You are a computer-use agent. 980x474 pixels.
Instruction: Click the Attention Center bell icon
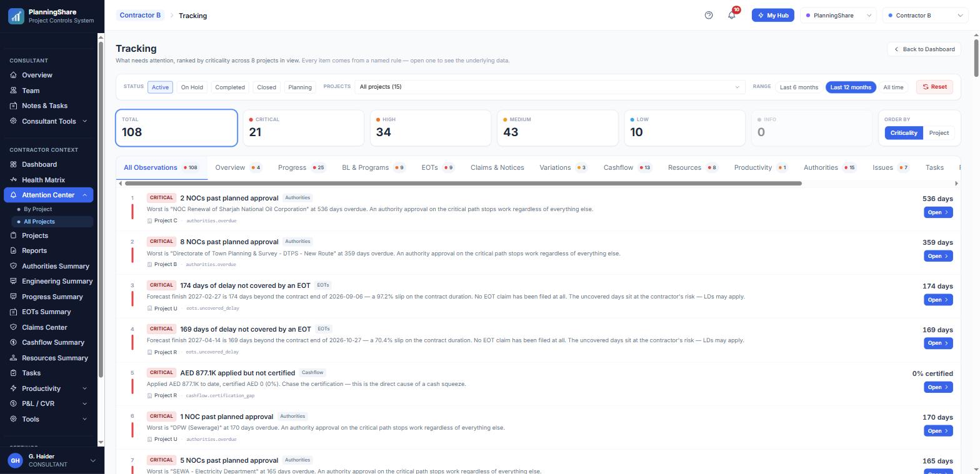pyautogui.click(x=14, y=195)
